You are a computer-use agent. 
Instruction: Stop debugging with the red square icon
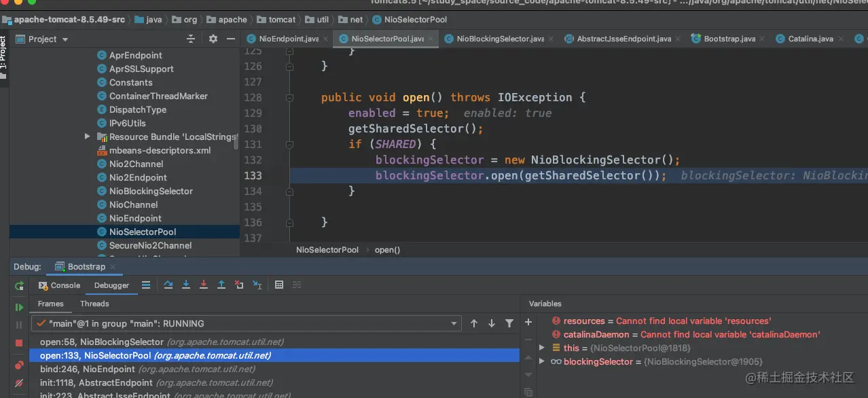19,344
